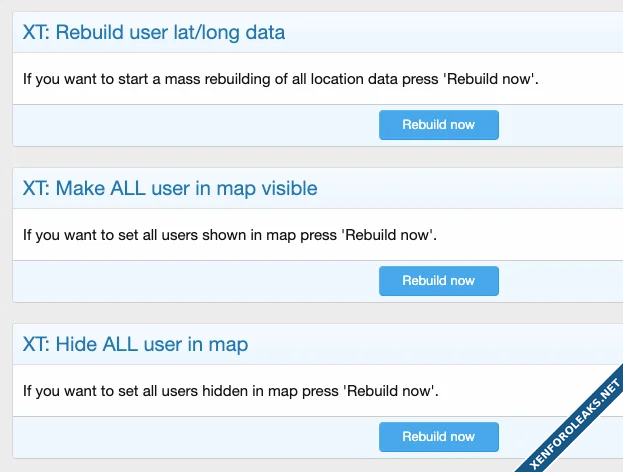Click empty footer bar left of third Rebuild now
This screenshot has height=472, width=623.
pyautogui.click(x=190, y=437)
